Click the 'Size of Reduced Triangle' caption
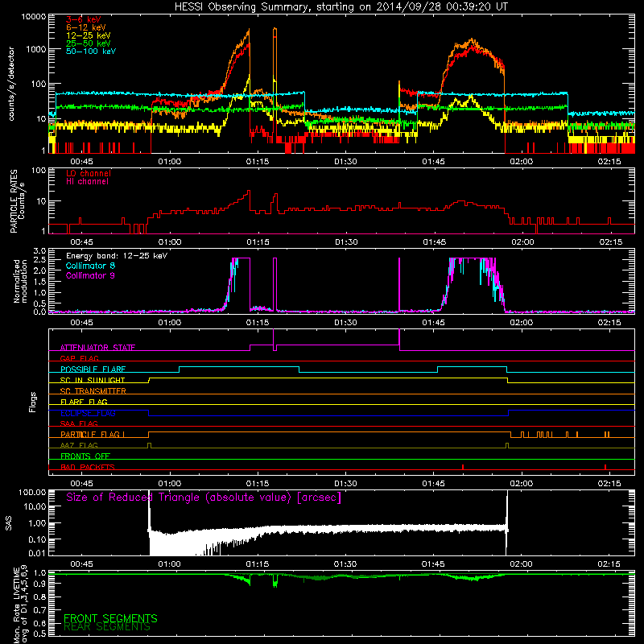Screen dimensions: 644x644 pos(204,497)
